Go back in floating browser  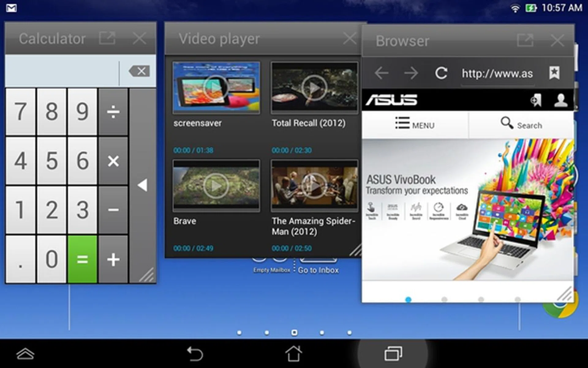coord(382,73)
